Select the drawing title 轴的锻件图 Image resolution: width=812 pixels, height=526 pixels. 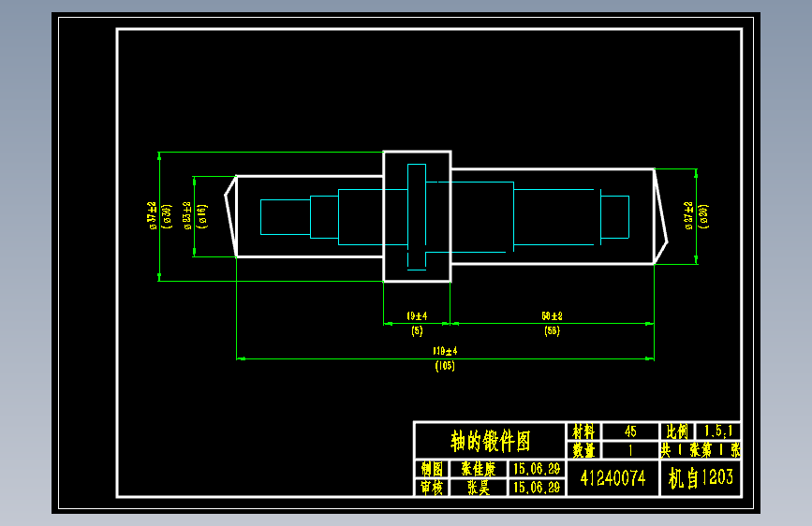490,441
